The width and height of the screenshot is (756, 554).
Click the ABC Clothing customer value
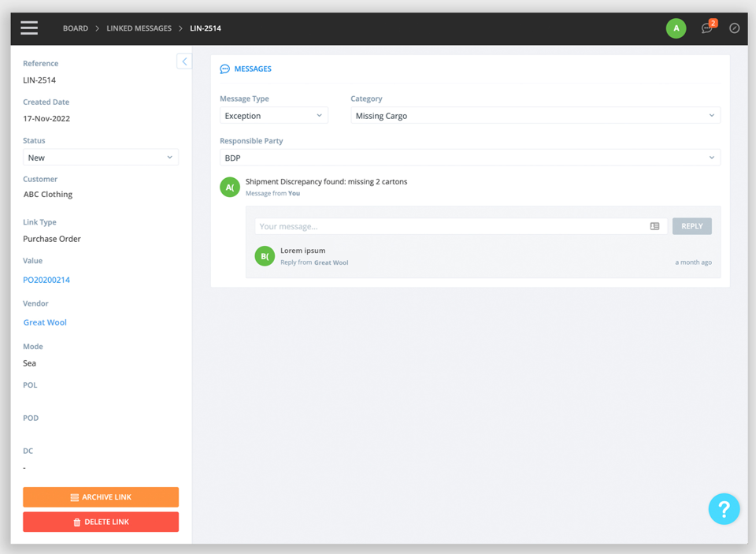(x=48, y=194)
